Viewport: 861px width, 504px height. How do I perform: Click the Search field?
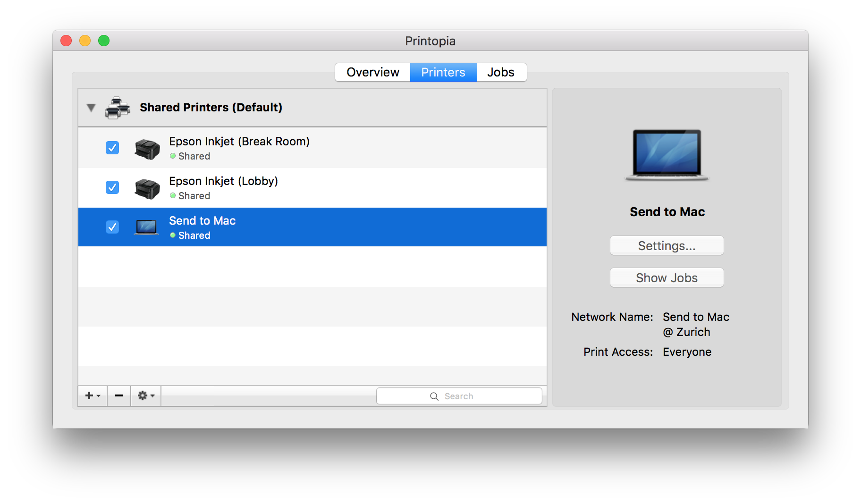point(459,396)
